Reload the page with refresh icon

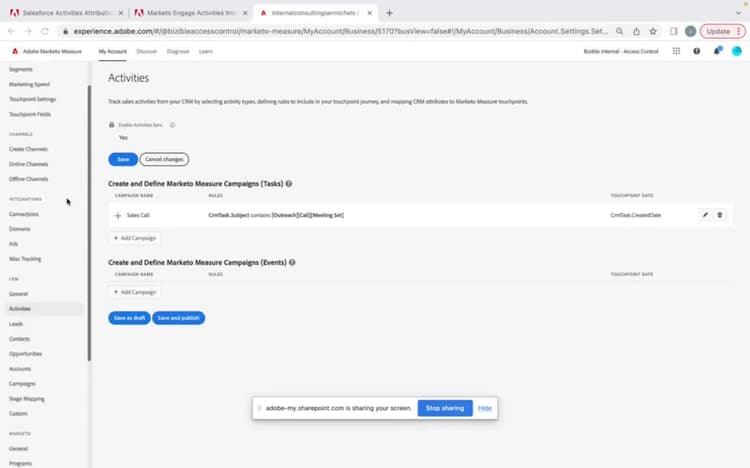point(44,31)
